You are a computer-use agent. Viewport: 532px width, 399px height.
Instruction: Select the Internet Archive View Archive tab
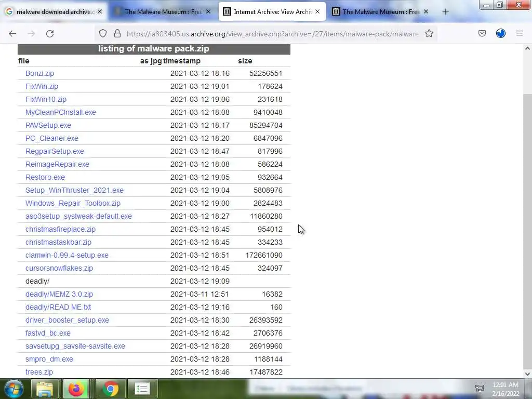(272, 11)
